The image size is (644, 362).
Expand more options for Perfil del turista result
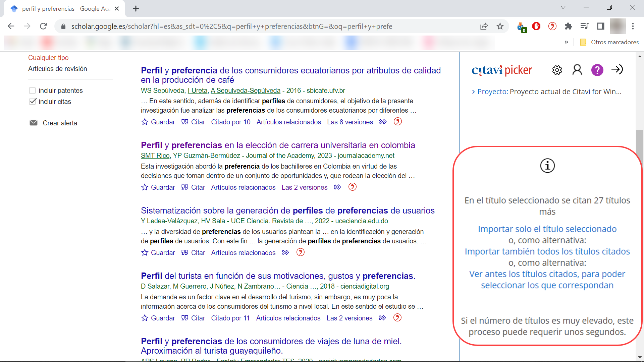(382, 318)
